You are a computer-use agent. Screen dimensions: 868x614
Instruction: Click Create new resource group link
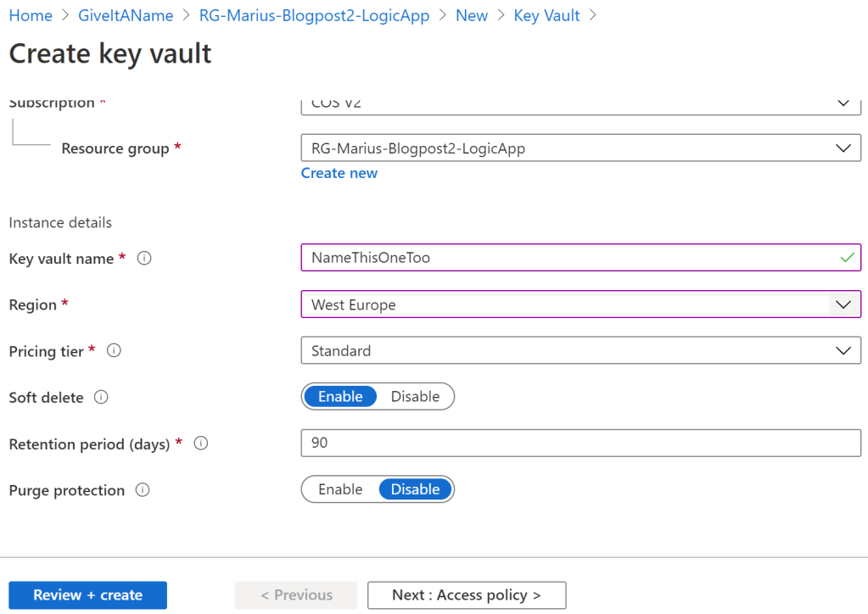point(339,173)
